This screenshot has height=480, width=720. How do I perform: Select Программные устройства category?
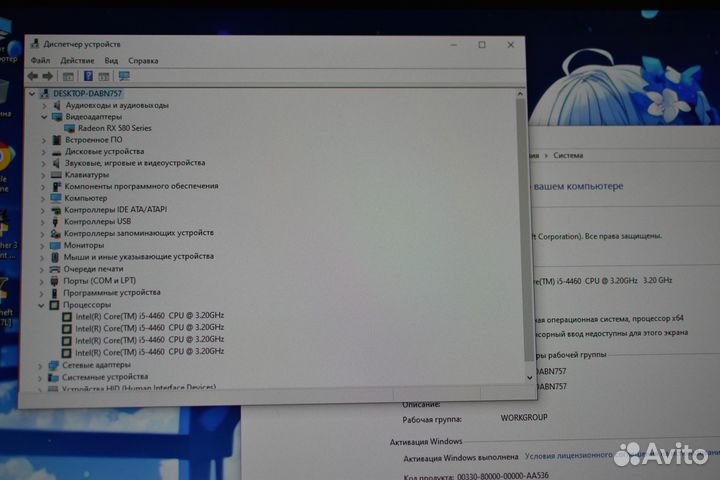(x=112, y=293)
